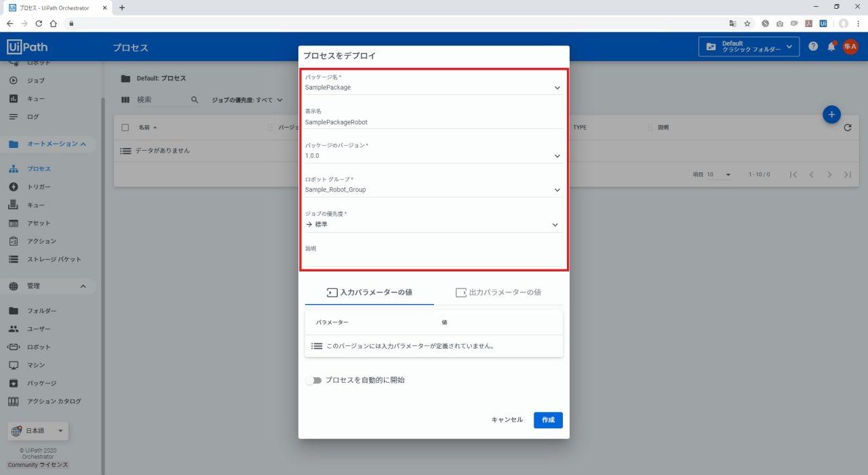Viewport: 868px width, 475px height.
Task: Click the キャンセル button
Action: [x=507, y=420]
